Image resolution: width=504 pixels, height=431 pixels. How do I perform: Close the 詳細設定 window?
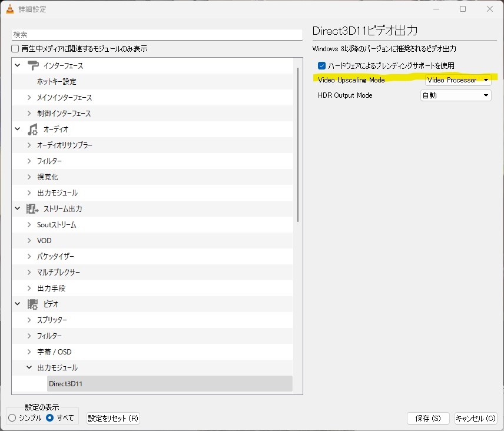(490, 9)
